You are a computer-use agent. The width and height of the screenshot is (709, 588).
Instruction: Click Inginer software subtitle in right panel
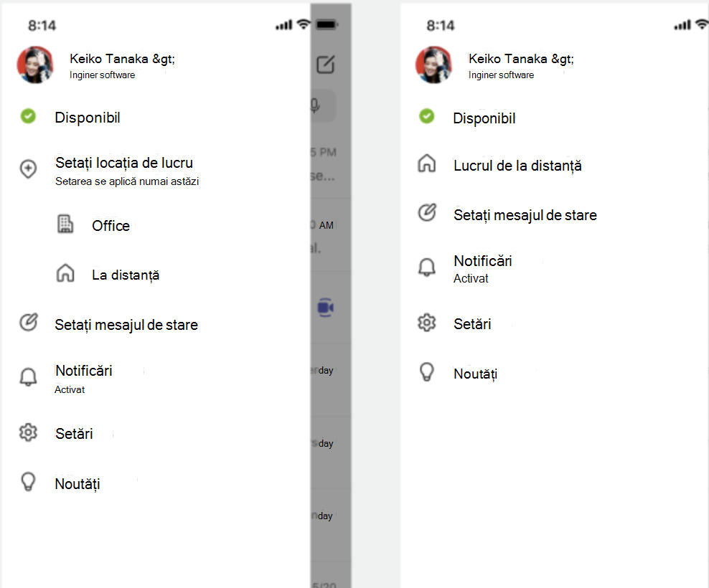[x=501, y=75]
